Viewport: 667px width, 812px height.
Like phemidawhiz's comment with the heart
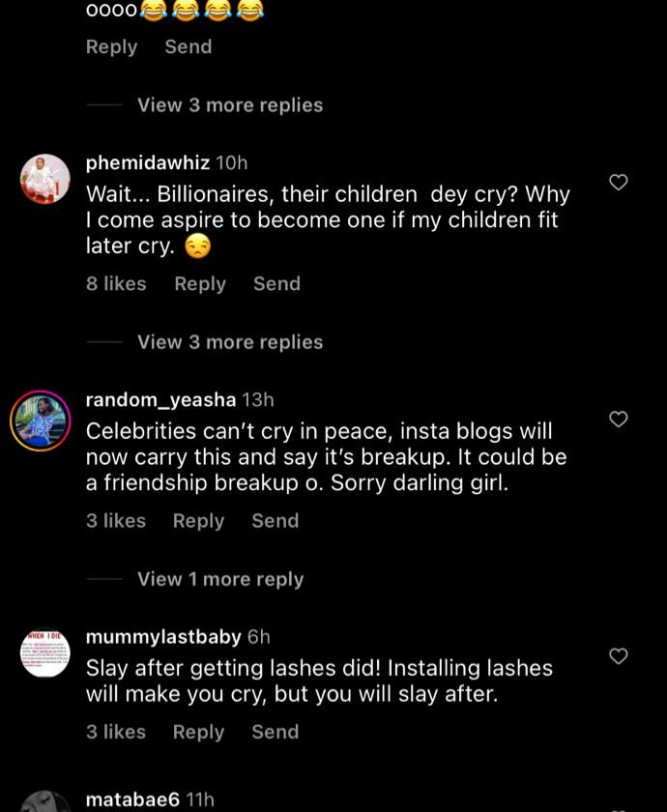pos(619,183)
